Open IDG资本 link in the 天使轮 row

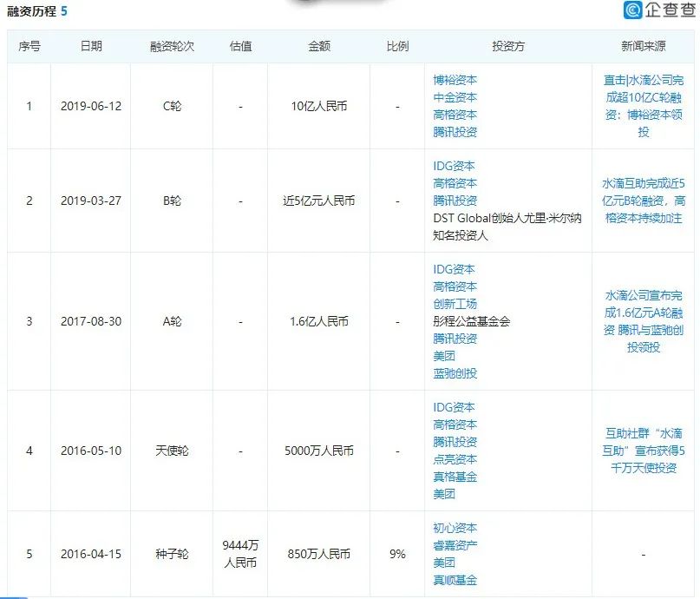[454, 407]
